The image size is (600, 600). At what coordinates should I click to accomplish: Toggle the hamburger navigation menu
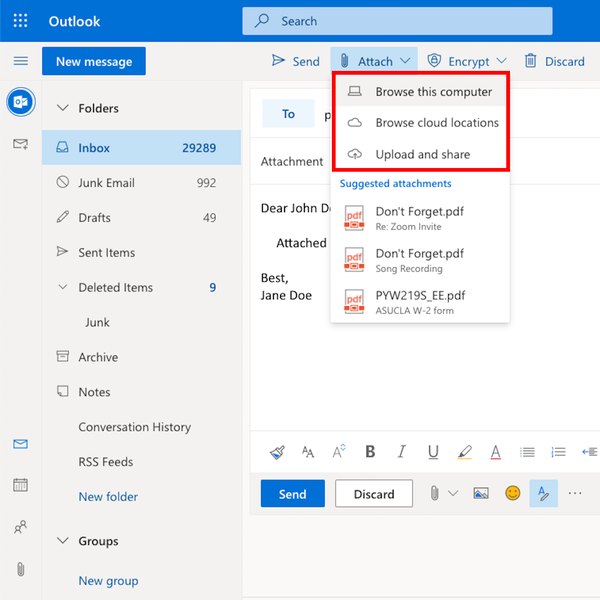21,61
